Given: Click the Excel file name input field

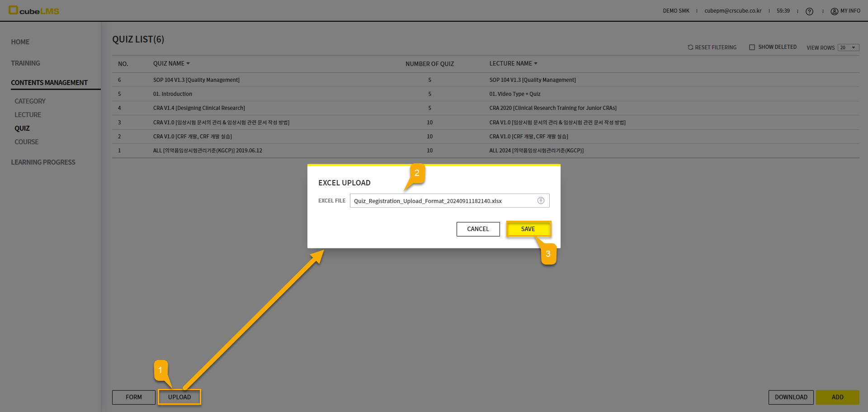Looking at the screenshot, I should (441, 201).
